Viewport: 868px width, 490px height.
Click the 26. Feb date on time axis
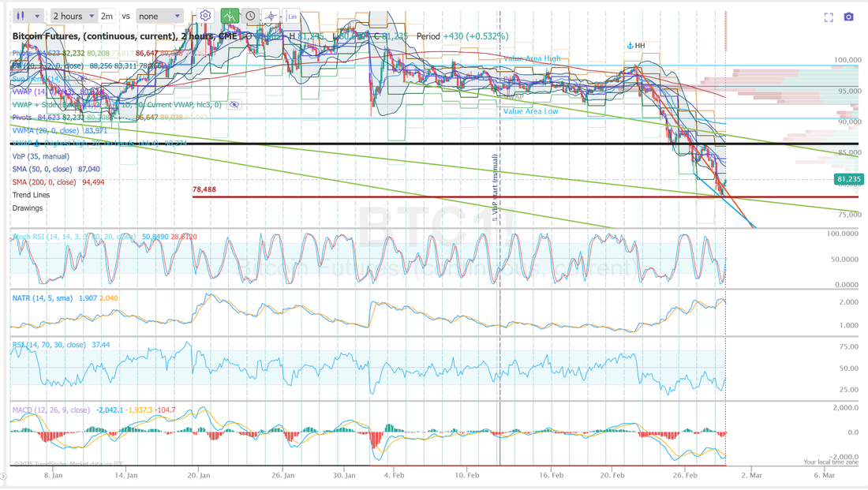pos(685,475)
